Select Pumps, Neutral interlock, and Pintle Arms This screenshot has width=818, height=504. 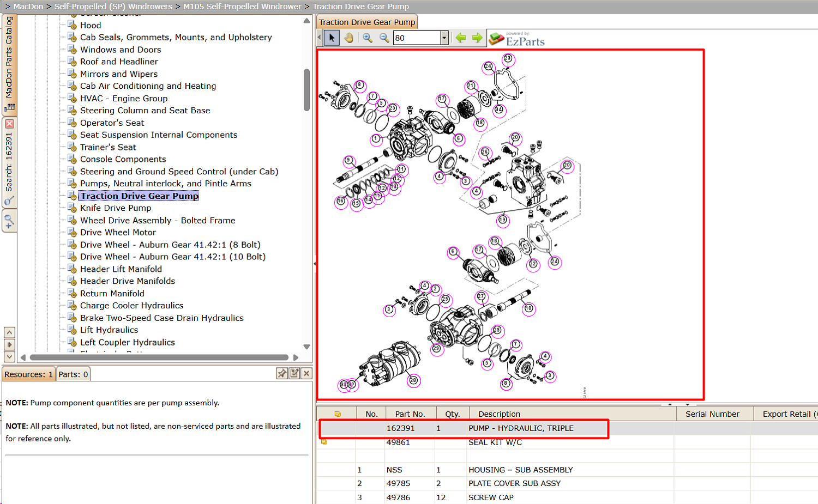point(166,184)
